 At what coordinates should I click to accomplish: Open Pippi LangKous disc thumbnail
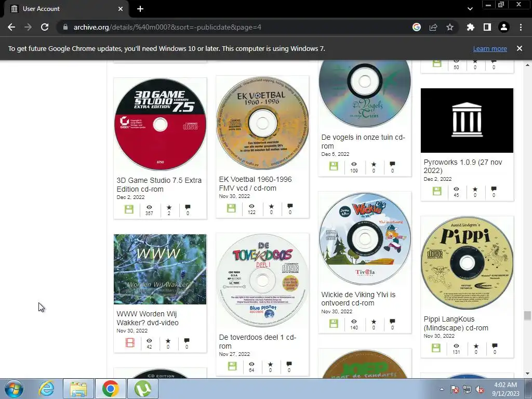pyautogui.click(x=467, y=263)
